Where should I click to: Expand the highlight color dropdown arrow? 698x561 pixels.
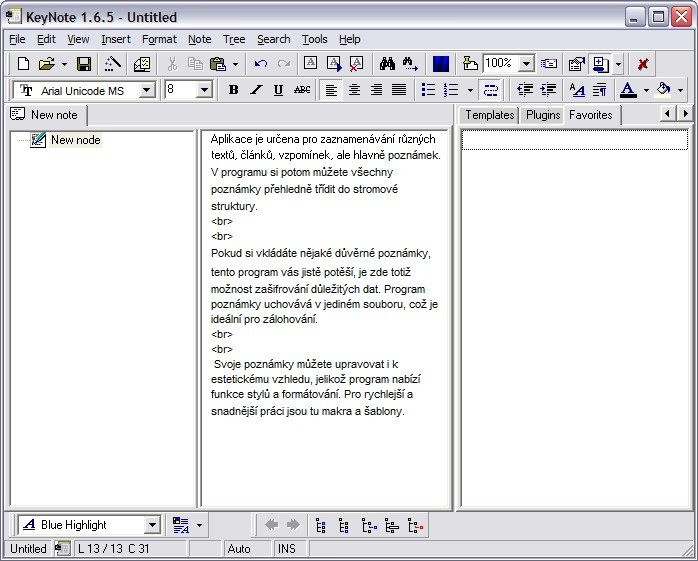coord(680,90)
